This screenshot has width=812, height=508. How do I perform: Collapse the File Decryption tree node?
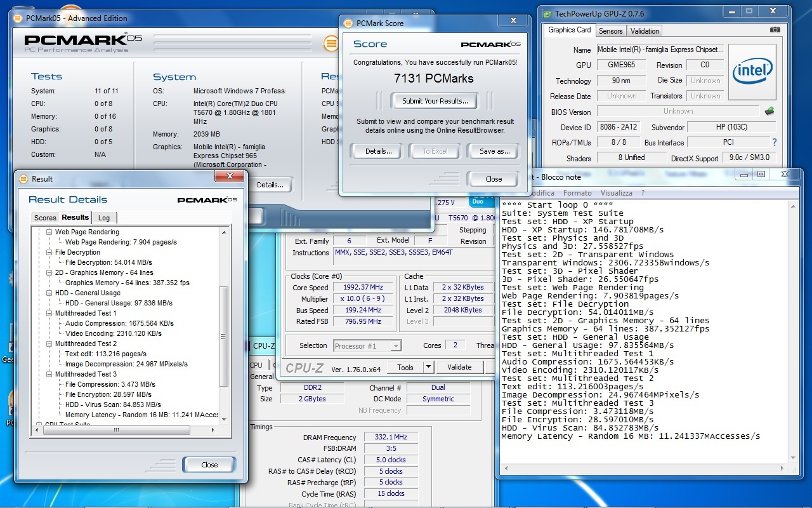[50, 253]
